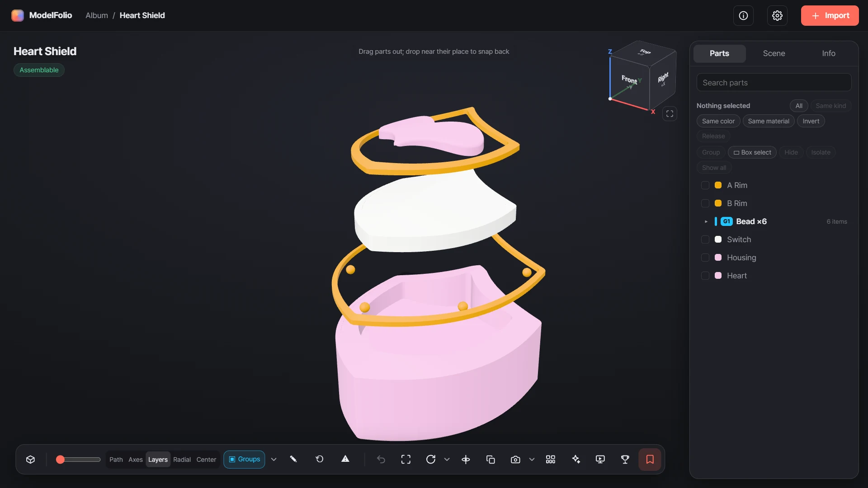Image resolution: width=868 pixels, height=488 pixels.
Task: Click the duplicate copy icon in toolbar
Action: click(x=491, y=460)
